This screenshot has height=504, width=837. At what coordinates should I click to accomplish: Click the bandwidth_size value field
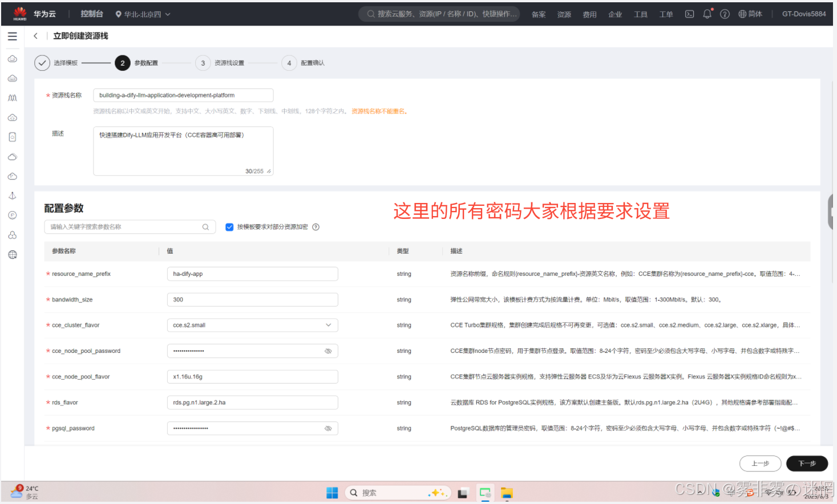[x=252, y=299]
